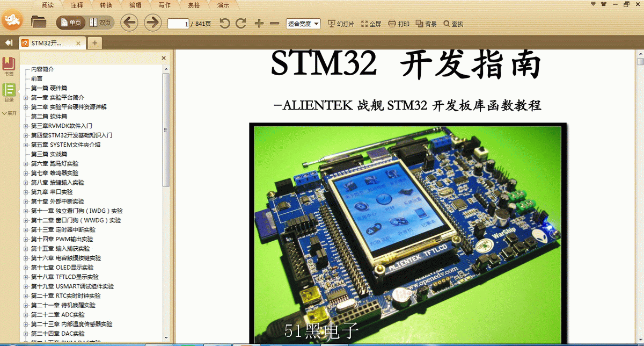Switch to the 编辑 tab
Viewport: 644px width, 346px height.
point(135,5)
